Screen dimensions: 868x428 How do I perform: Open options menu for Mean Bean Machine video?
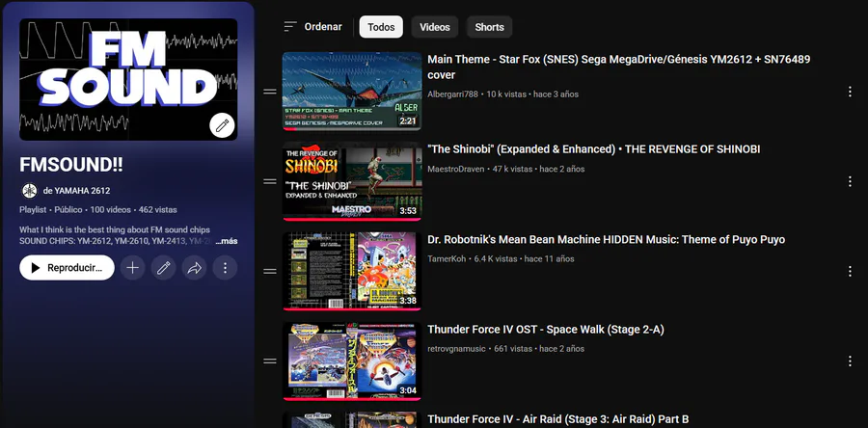pos(850,271)
